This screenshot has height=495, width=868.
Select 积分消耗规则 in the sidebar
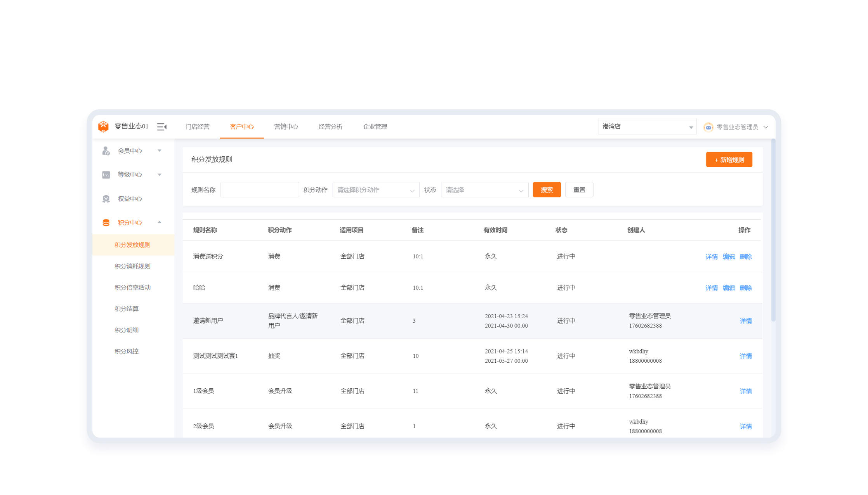pos(133,266)
